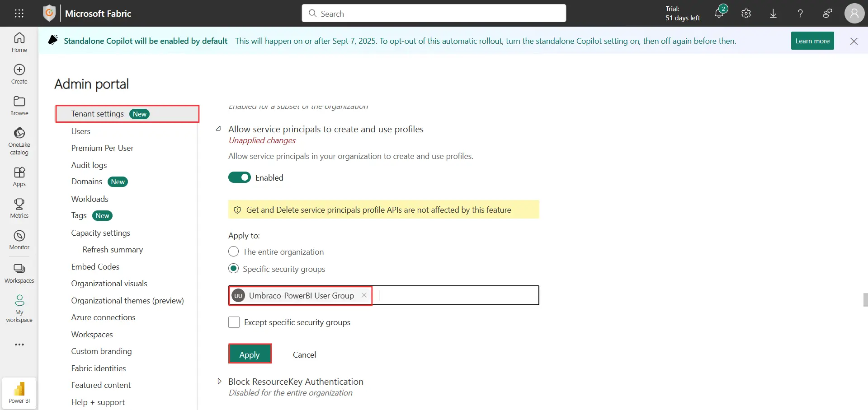Viewport: 868px width, 410px height.
Task: Check Except specific security groups checkbox
Action: click(x=234, y=322)
